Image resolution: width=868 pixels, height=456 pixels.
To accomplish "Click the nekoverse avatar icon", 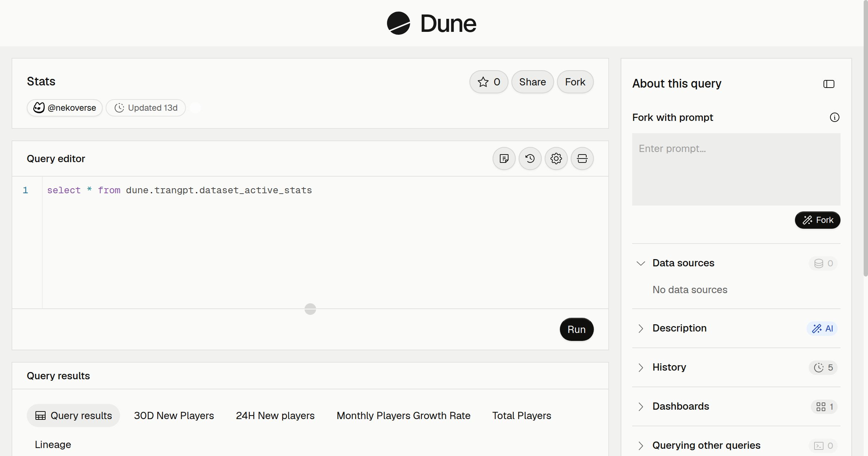I will (x=39, y=108).
